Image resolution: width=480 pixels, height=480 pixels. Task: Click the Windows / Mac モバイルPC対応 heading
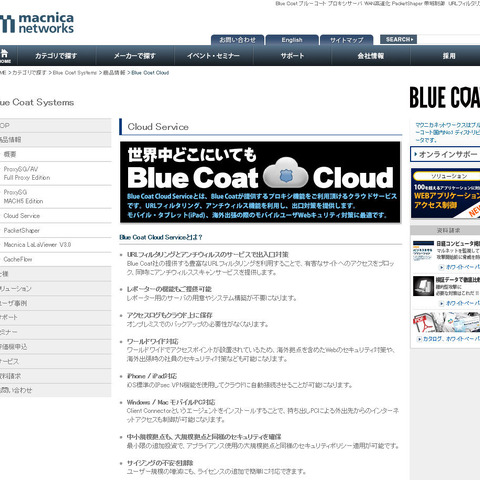click(x=171, y=402)
